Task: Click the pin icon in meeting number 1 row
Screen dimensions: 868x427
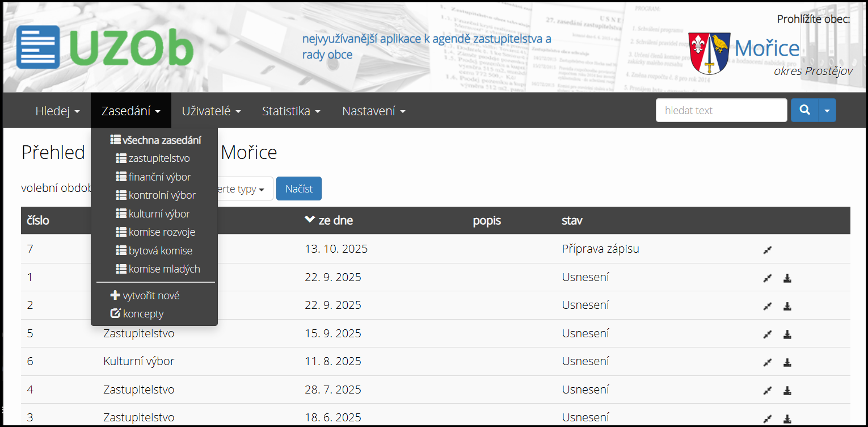Action: point(768,278)
